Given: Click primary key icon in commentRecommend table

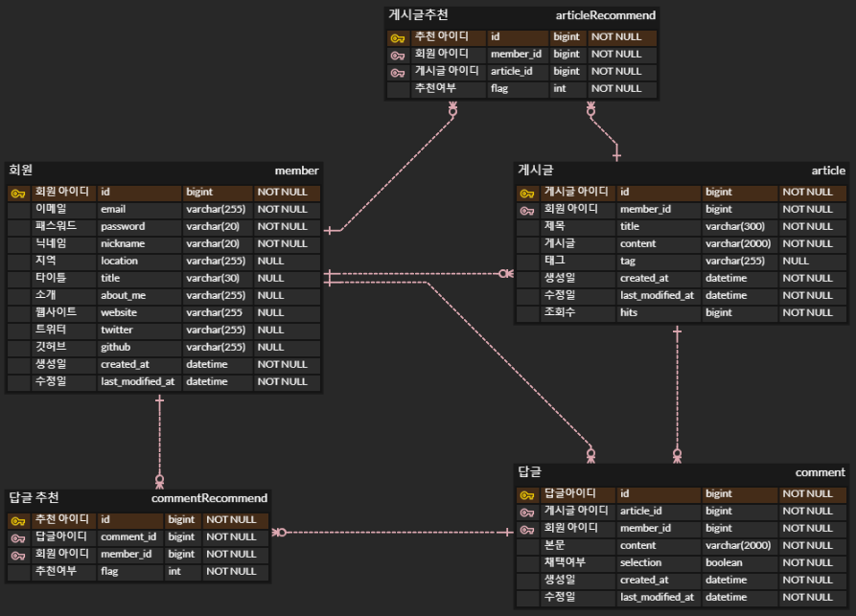Looking at the screenshot, I should (x=18, y=521).
